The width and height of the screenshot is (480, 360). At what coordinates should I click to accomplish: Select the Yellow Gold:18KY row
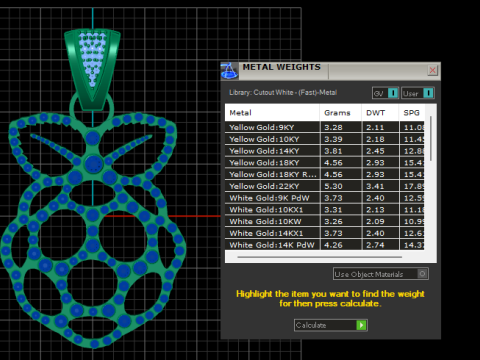pos(325,163)
